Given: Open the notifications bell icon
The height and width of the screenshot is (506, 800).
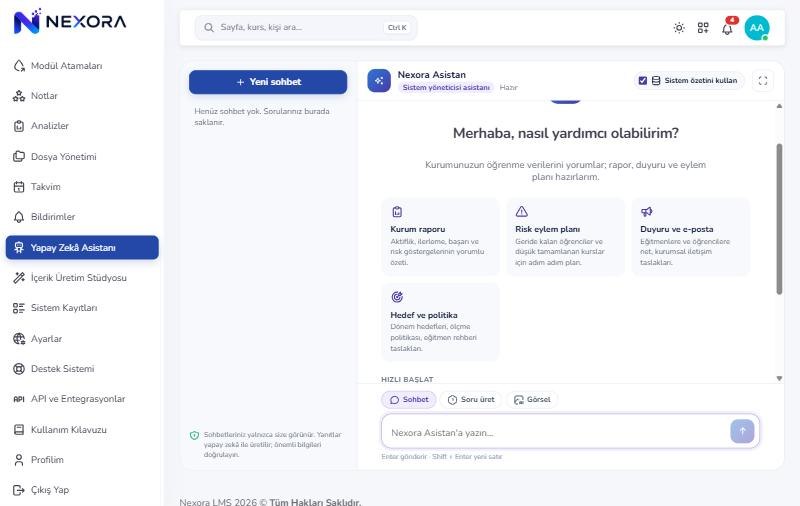Looking at the screenshot, I should tap(728, 29).
